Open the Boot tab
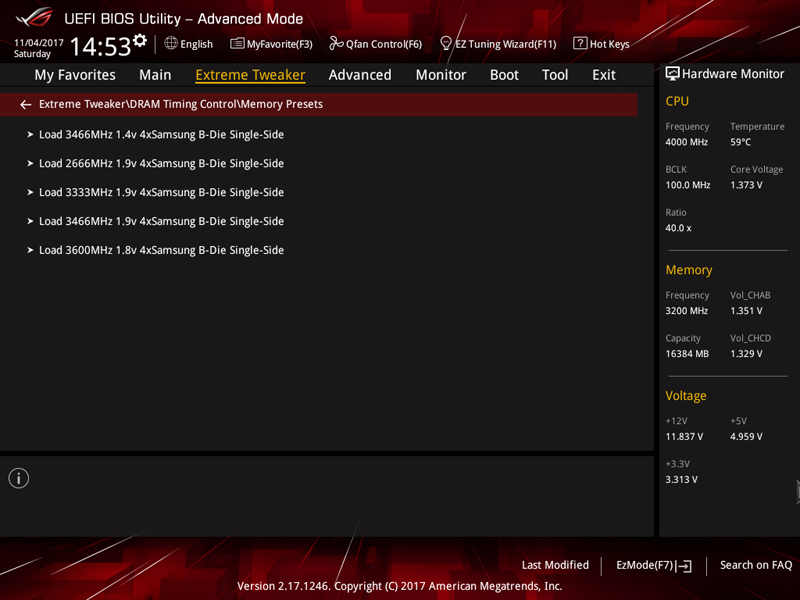Screen dimensions: 800x600 [504, 75]
